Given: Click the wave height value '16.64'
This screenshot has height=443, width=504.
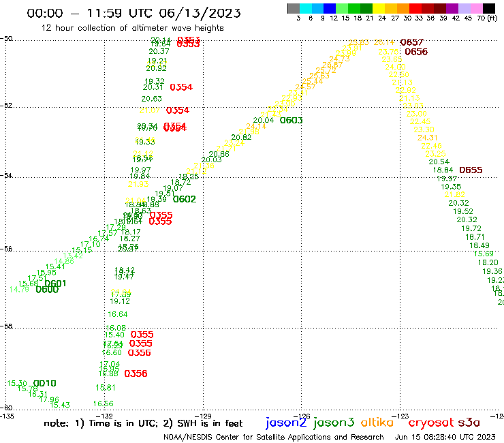Looking at the screenshot, I should click(x=118, y=314).
